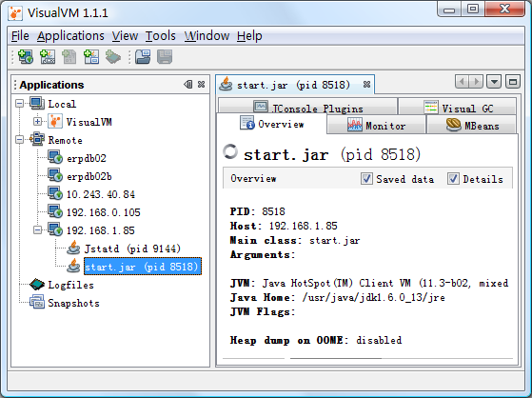The width and height of the screenshot is (532, 398).
Task: Close the Applications panel
Action: [x=201, y=84]
